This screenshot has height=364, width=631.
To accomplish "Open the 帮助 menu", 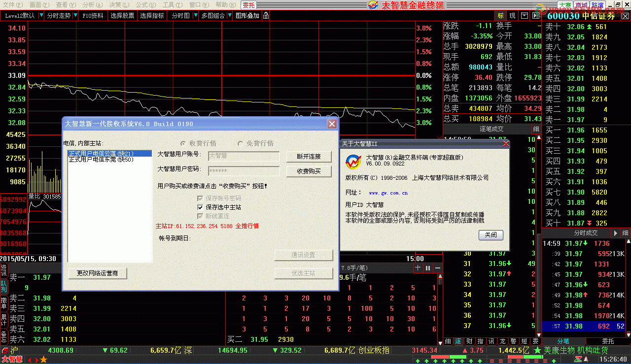I will coord(225,5).
